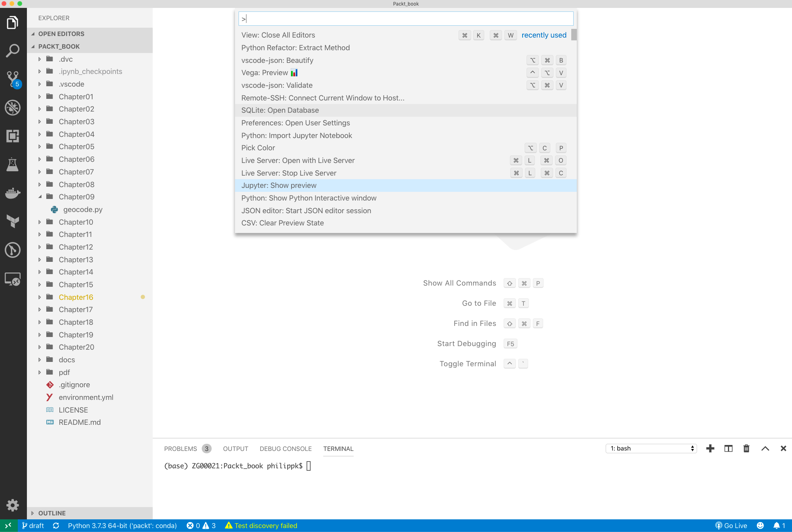This screenshot has height=532, width=792.
Task: Open the Remote Explorer icon
Action: (x=13, y=279)
